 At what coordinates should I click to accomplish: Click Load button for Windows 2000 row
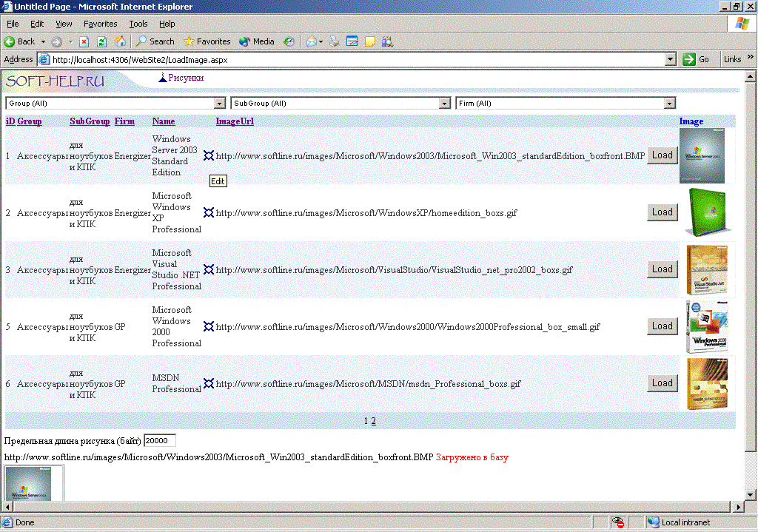663,326
